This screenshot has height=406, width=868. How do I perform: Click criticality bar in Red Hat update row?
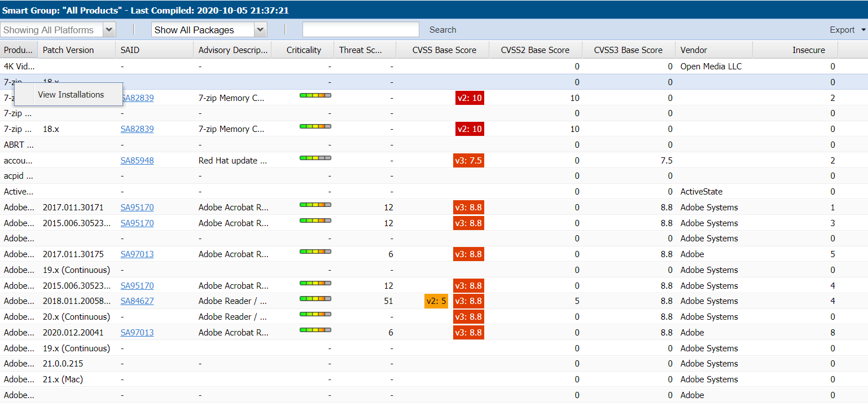coord(315,158)
